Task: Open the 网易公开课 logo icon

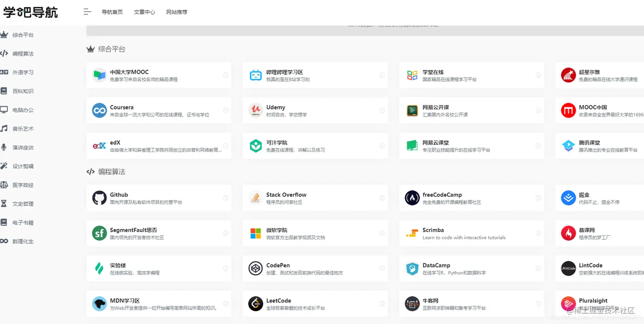Action: (412, 111)
